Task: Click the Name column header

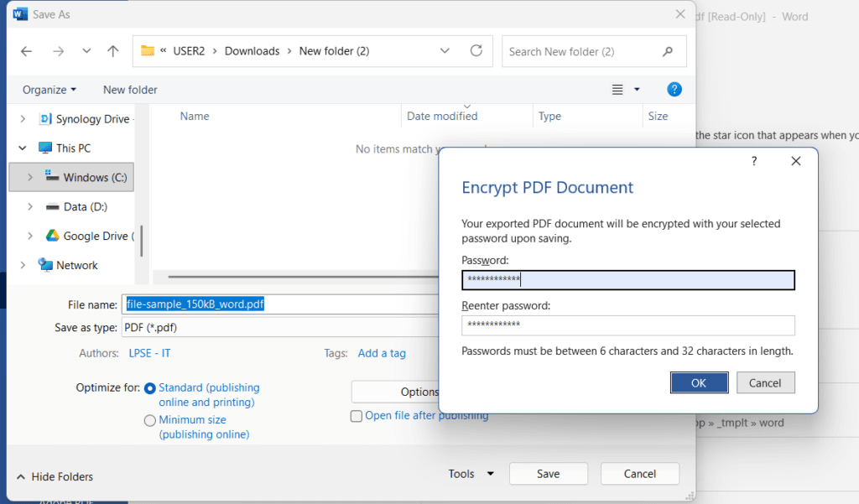Action: 195,117
